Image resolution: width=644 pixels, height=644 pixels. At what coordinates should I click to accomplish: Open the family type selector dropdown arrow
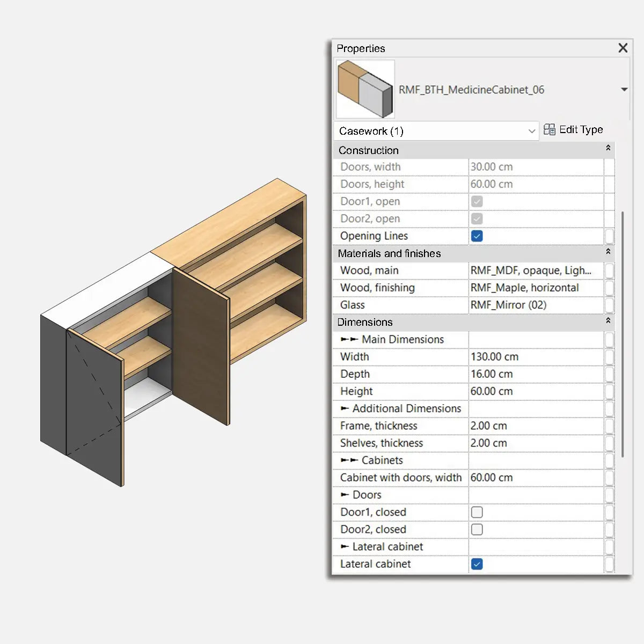point(624,90)
